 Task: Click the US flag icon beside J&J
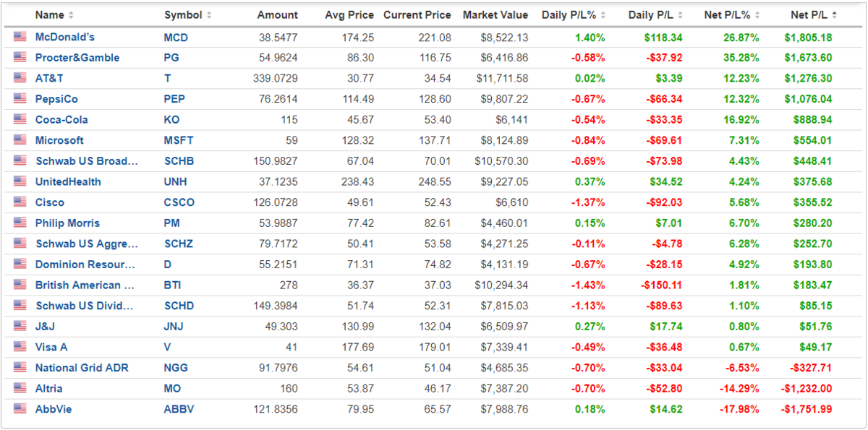pos(20,327)
